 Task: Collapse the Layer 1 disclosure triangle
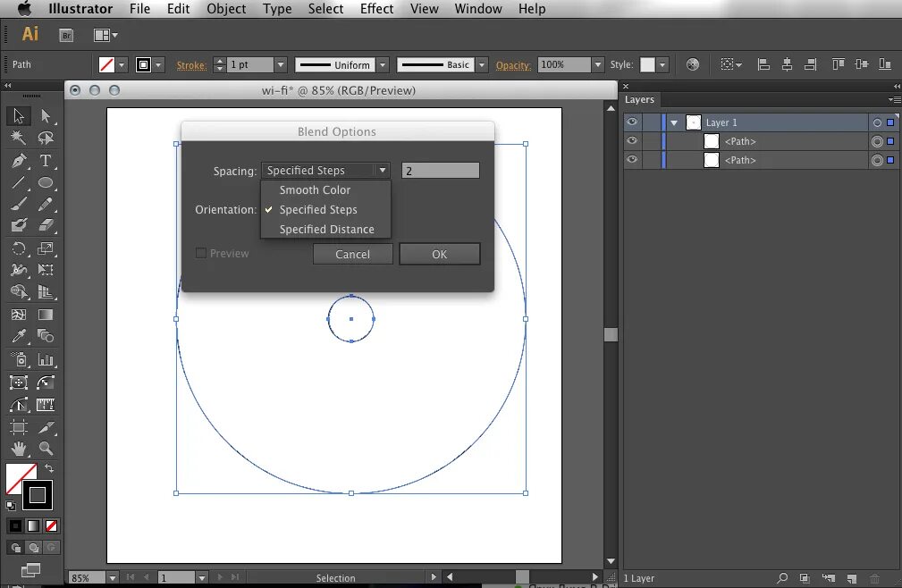[x=674, y=122]
